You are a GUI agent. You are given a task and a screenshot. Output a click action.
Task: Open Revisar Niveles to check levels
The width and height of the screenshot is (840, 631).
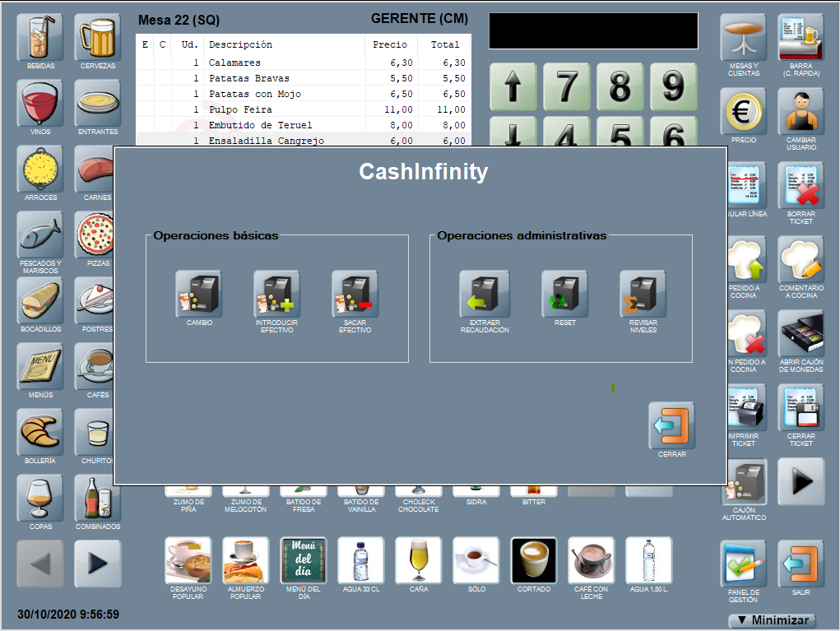click(643, 295)
